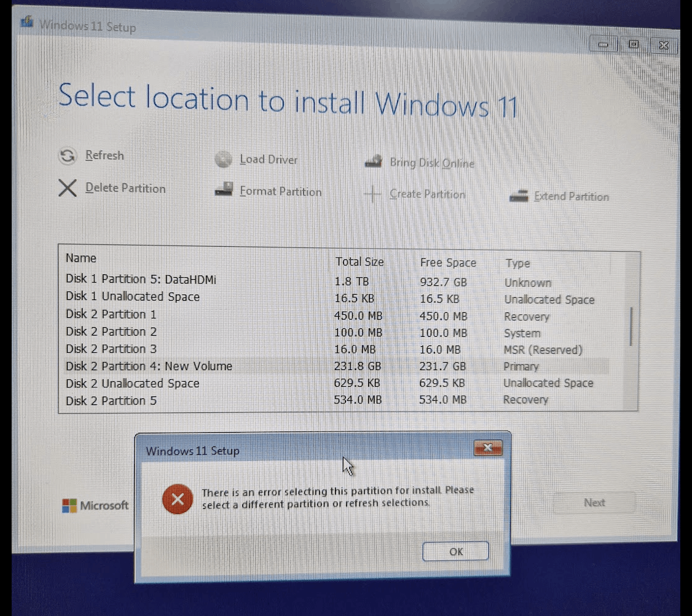Click the Refresh icon
This screenshot has width=692, height=616.
(x=68, y=156)
